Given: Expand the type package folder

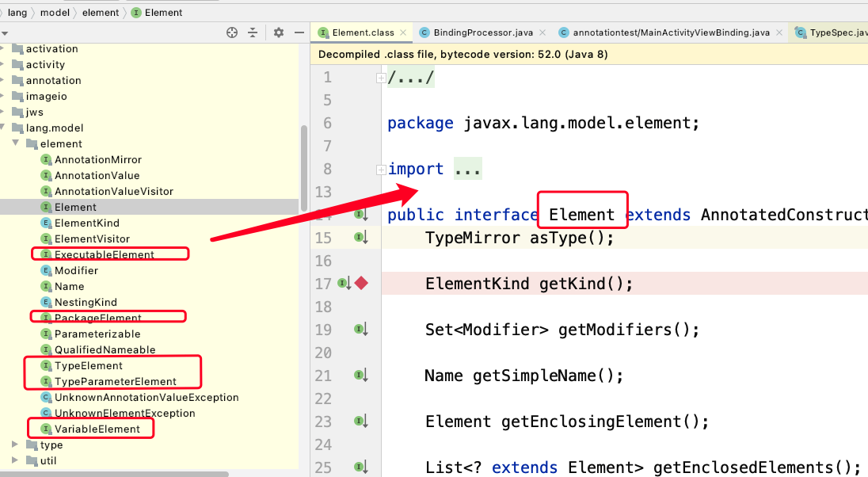Looking at the screenshot, I should point(15,445).
